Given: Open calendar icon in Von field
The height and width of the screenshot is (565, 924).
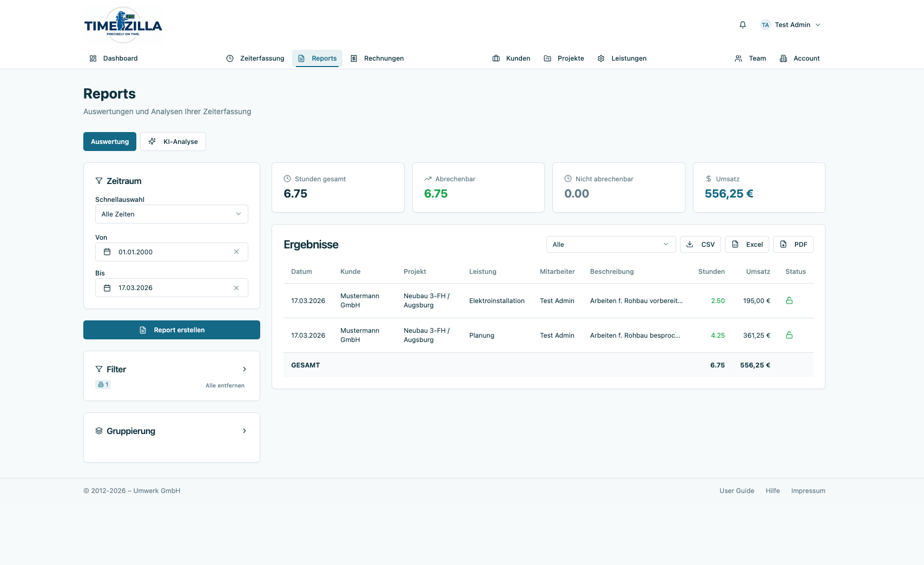Looking at the screenshot, I should click(107, 252).
